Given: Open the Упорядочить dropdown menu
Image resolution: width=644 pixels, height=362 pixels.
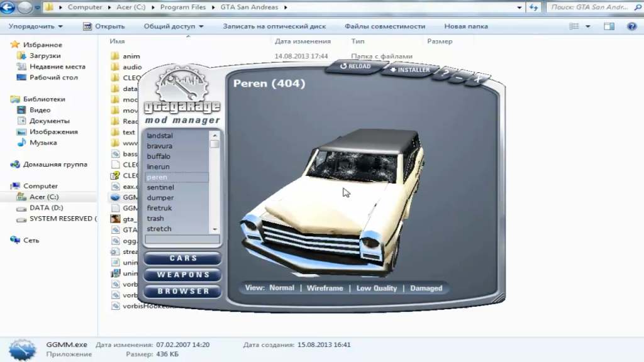Looking at the screenshot, I should [36, 26].
